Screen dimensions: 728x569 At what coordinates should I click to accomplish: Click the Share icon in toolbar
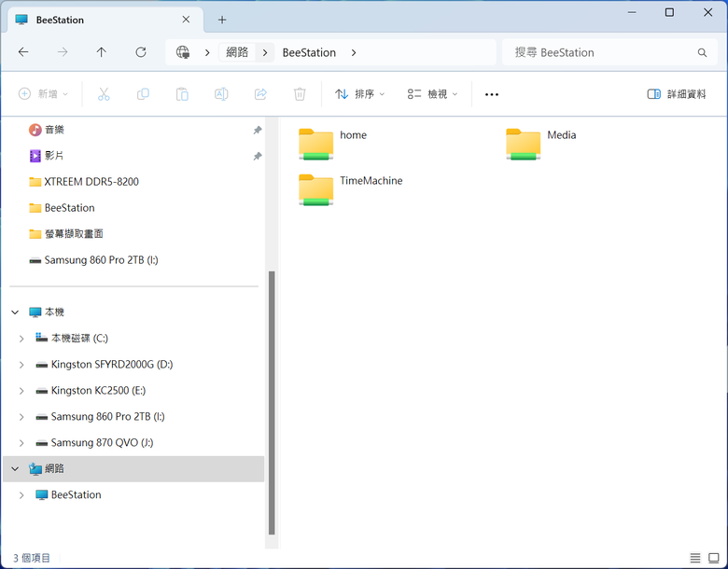[261, 94]
